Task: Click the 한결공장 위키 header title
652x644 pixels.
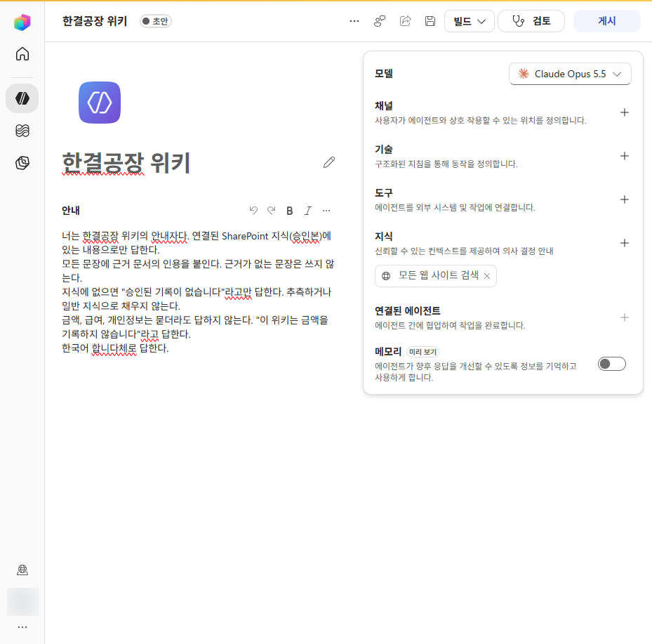Action: (95, 21)
